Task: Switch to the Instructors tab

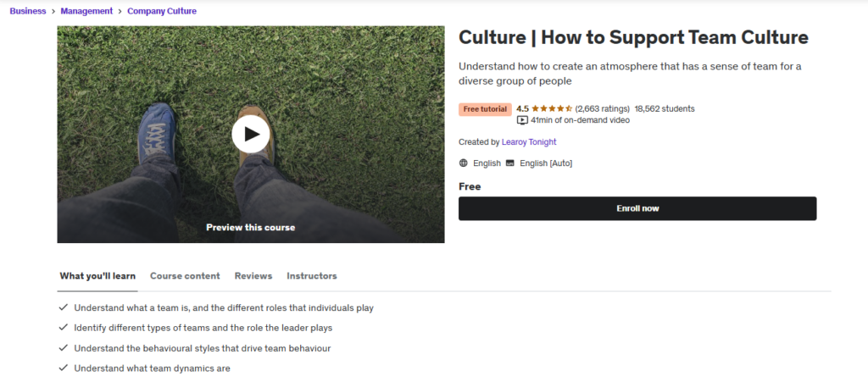Action: point(312,276)
